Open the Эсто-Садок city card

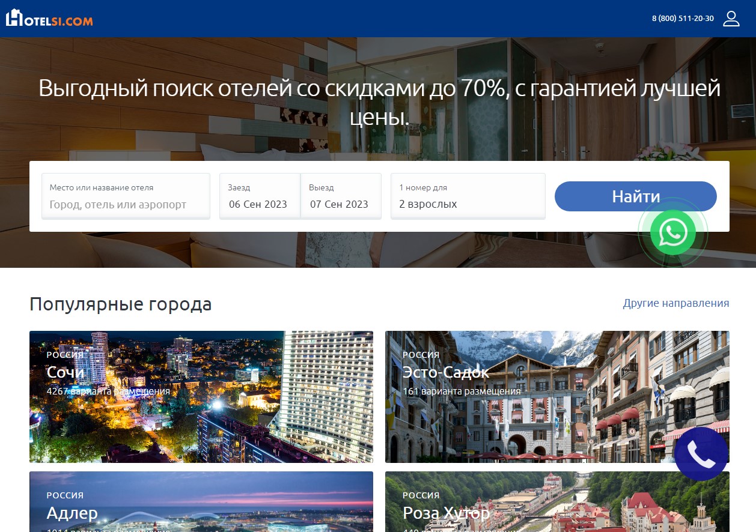557,397
